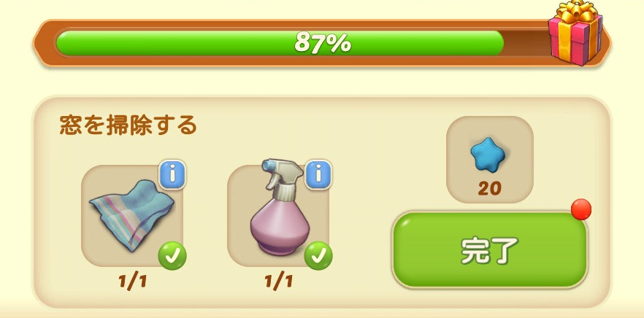The width and height of the screenshot is (644, 318).
Task: Click the 窓を掃除する task title
Action: click(x=129, y=125)
